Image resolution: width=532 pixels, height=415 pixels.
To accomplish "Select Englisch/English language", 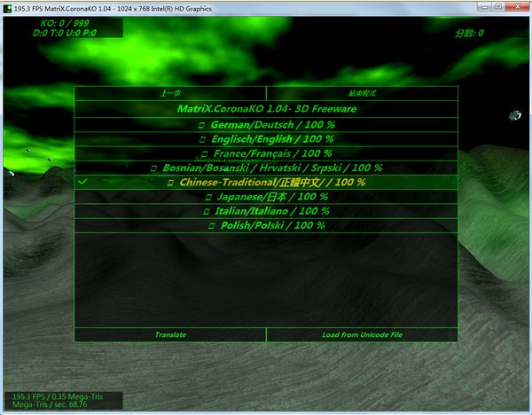I will click(x=266, y=139).
